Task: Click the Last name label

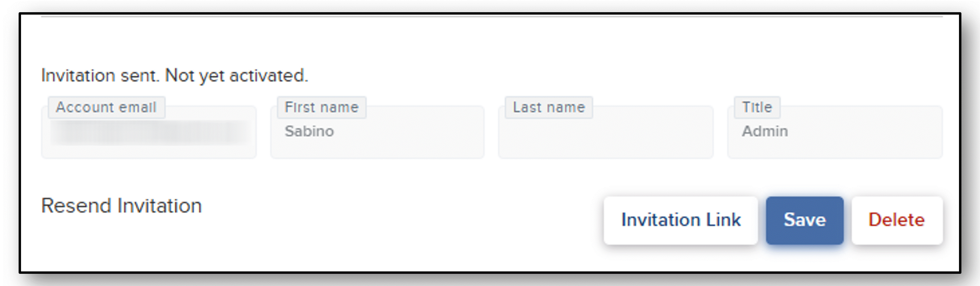Action: tap(549, 108)
